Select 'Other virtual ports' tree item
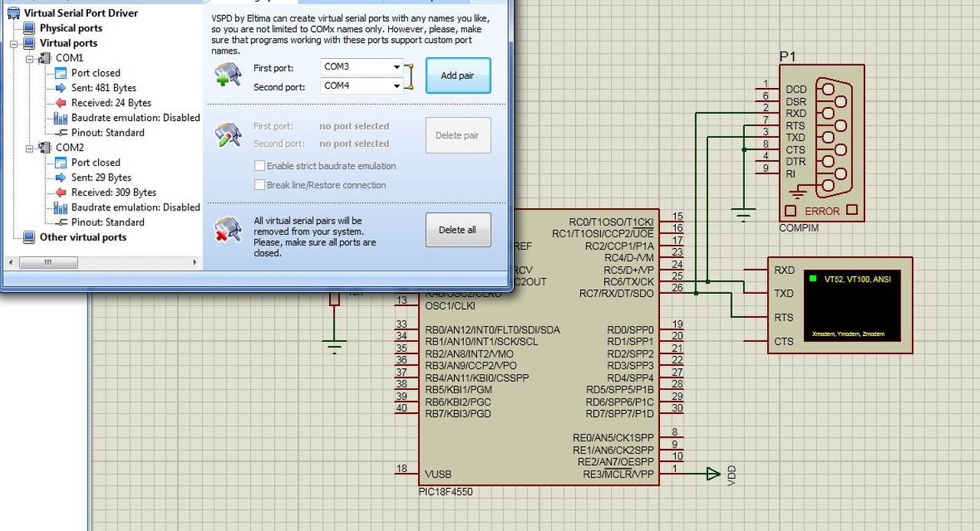 [83, 237]
